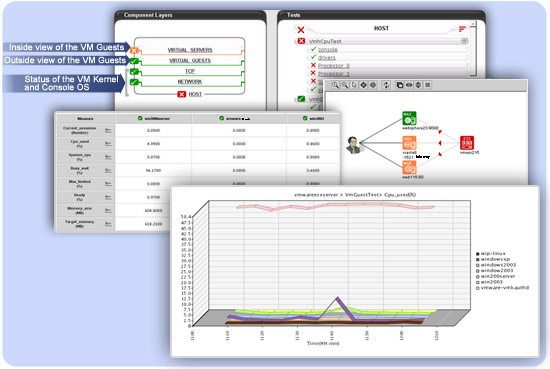Open the console test link
The width and height of the screenshot is (550, 369).
(328, 50)
